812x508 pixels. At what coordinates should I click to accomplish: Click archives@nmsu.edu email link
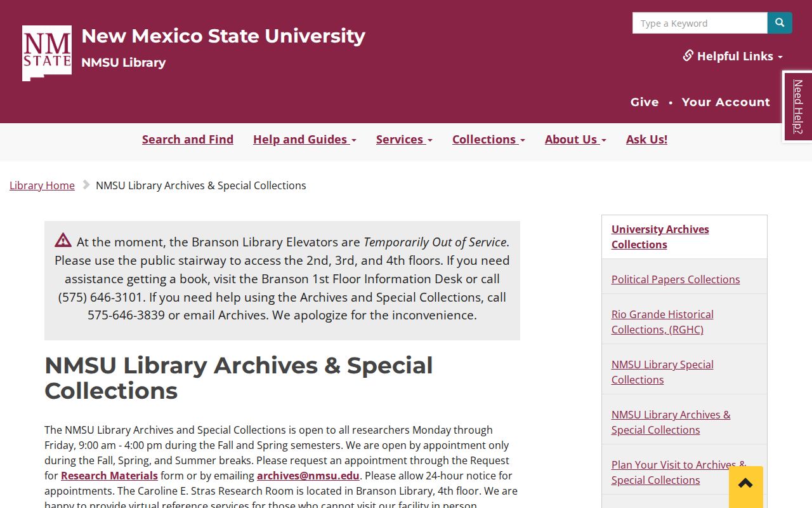click(308, 476)
